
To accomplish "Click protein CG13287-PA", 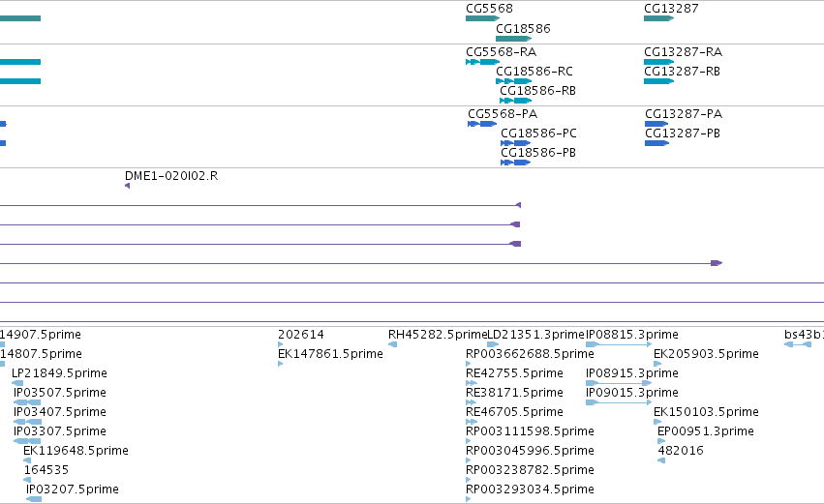I will (x=684, y=114).
